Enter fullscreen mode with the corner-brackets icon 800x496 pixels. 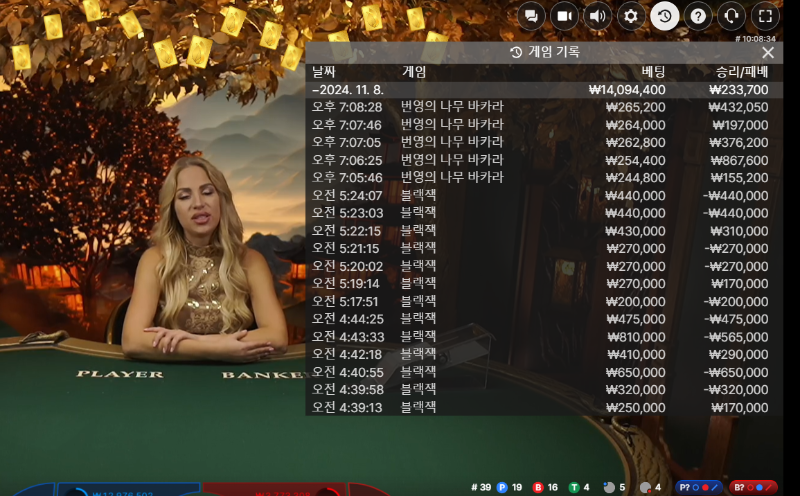[765, 16]
